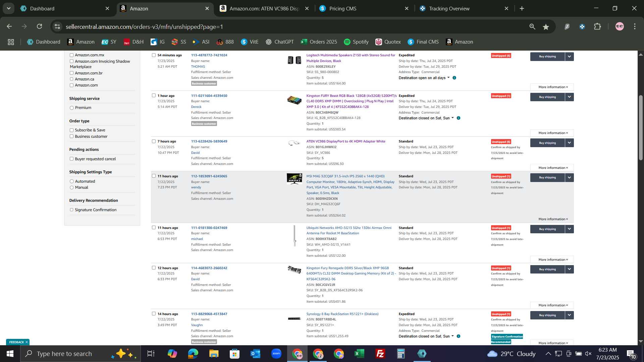
Task: Open the Spotify bookmark
Action: pos(356,42)
